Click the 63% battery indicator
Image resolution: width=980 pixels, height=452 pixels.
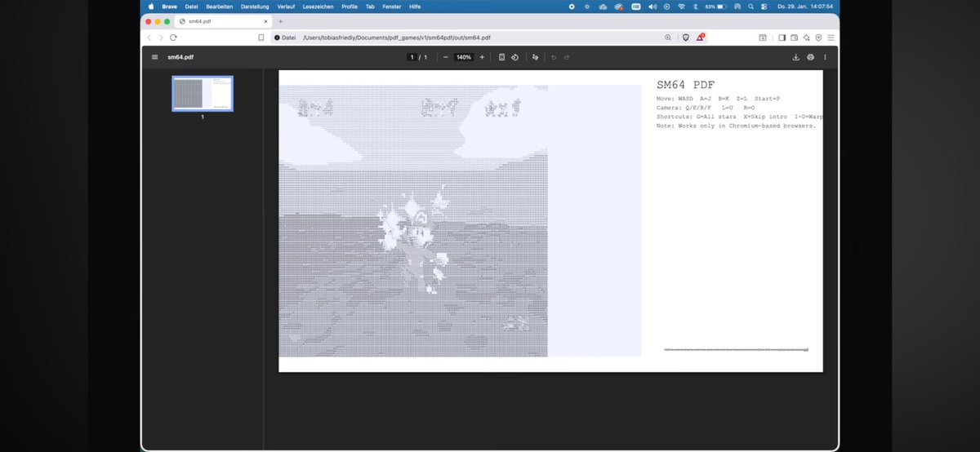coord(716,6)
